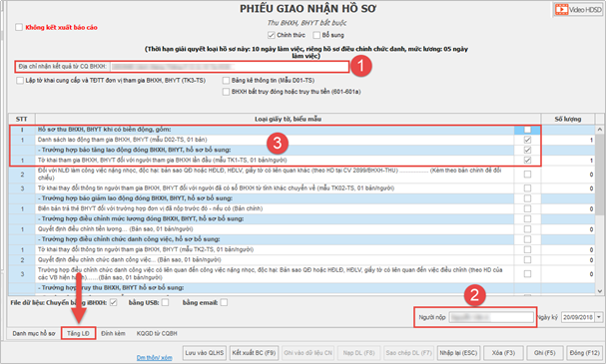Check 'Bảng kê thông tin (Mẫu D01-TS)'

[x=226, y=81]
